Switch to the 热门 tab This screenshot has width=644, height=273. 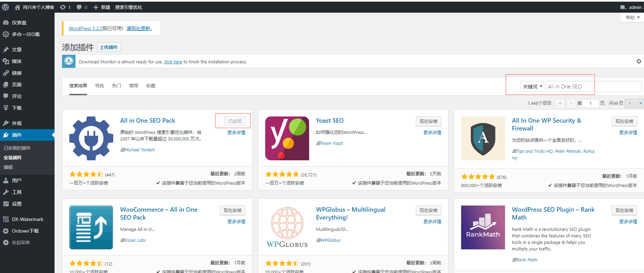click(x=117, y=86)
